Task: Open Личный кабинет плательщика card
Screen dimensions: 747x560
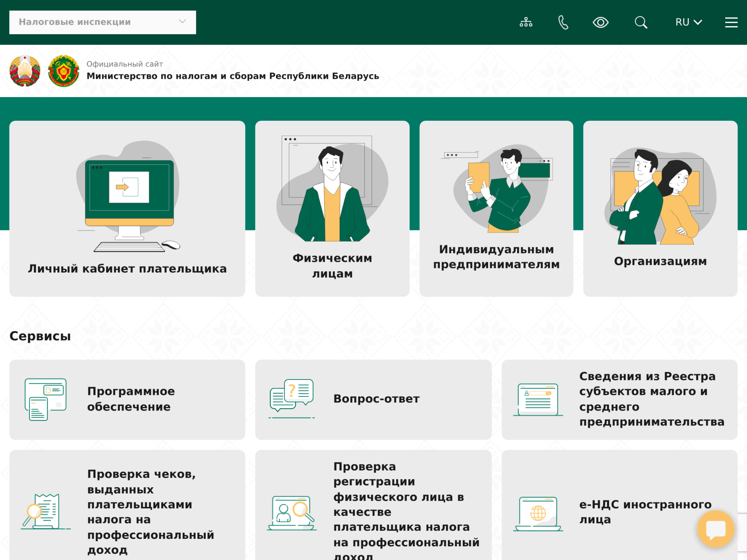Action: pos(127,209)
